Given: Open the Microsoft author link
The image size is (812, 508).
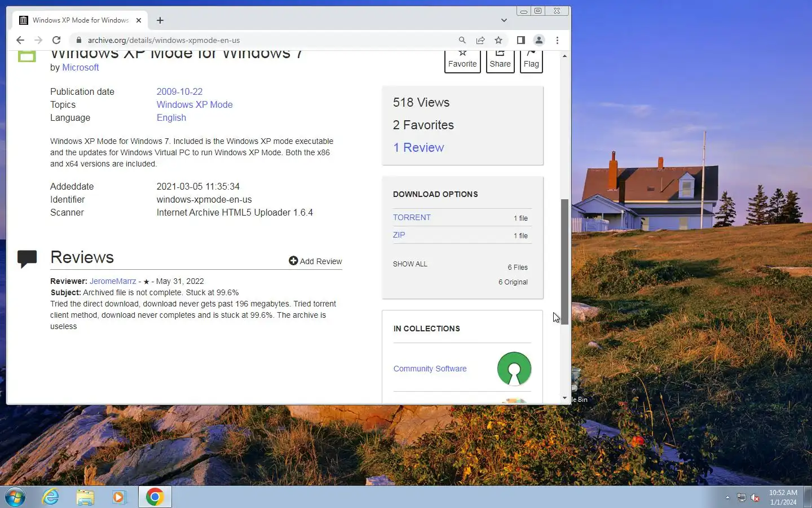Looking at the screenshot, I should click(x=80, y=67).
